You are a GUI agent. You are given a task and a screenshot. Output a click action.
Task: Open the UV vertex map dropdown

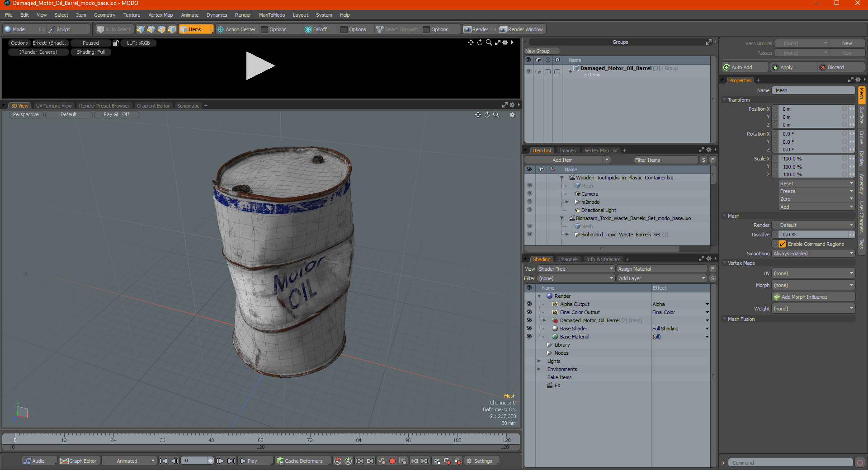pos(813,273)
